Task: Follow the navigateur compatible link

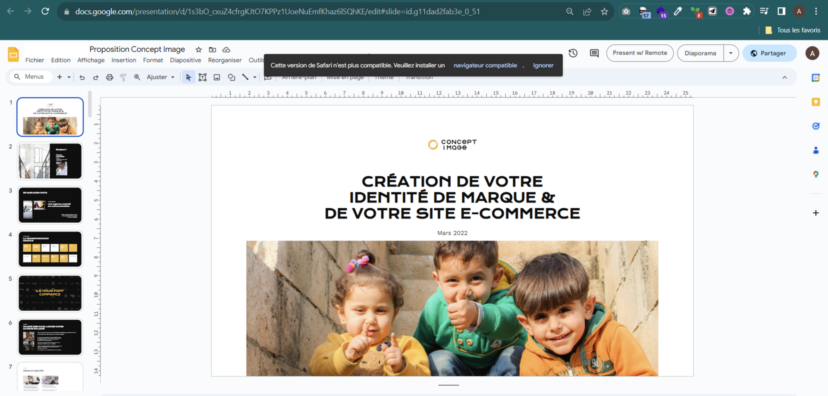Action: pos(485,65)
